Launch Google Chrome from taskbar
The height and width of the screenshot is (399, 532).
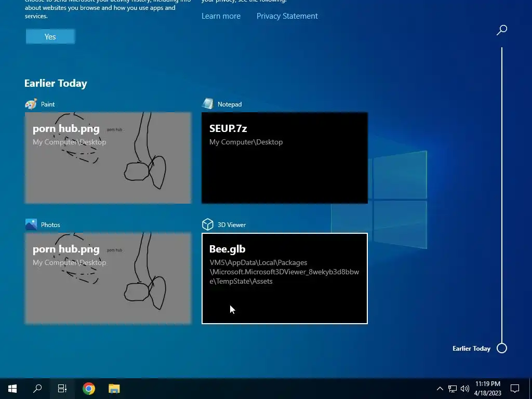[x=89, y=389]
